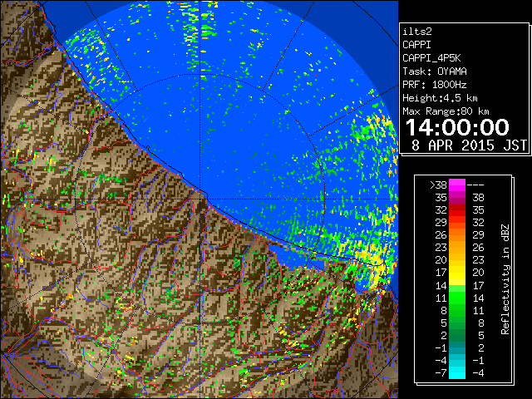Click the bright green 11–14 dBZ legend band

tap(457, 298)
